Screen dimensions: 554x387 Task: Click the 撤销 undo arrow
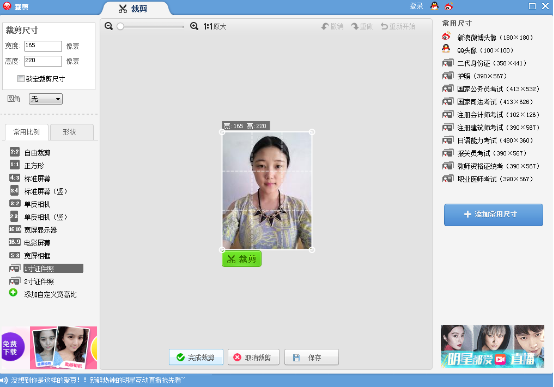tap(325, 27)
